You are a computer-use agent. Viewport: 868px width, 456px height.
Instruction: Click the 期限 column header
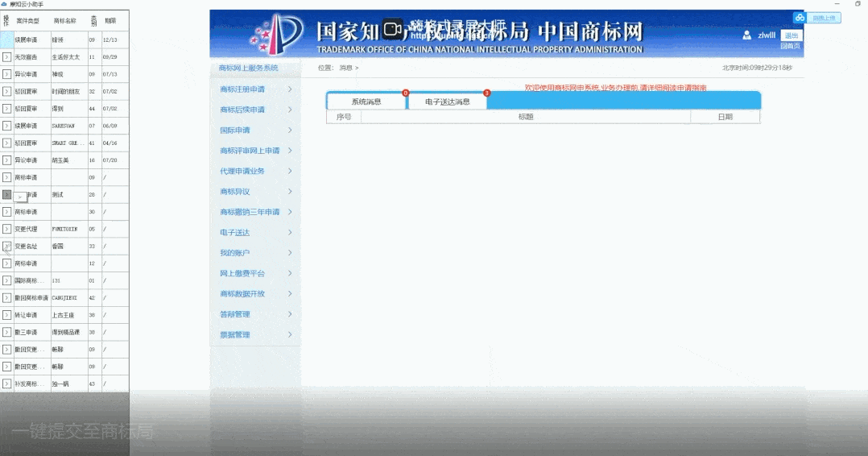tap(111, 21)
